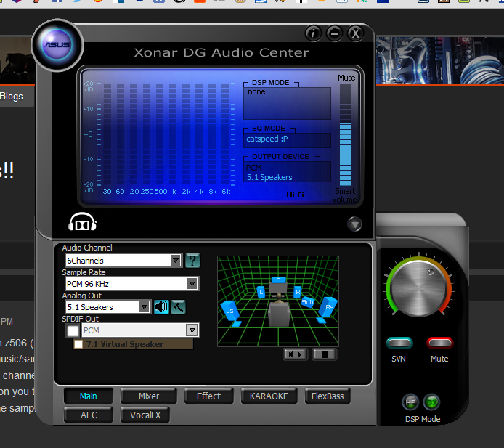Click the volume level meter bar
Screen dimensions: 504x448
pyautogui.click(x=346, y=135)
